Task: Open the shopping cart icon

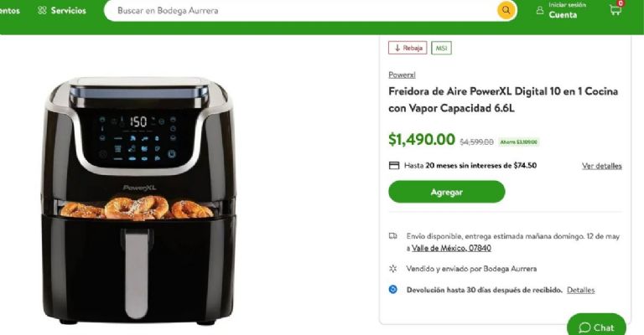Action: [615, 10]
